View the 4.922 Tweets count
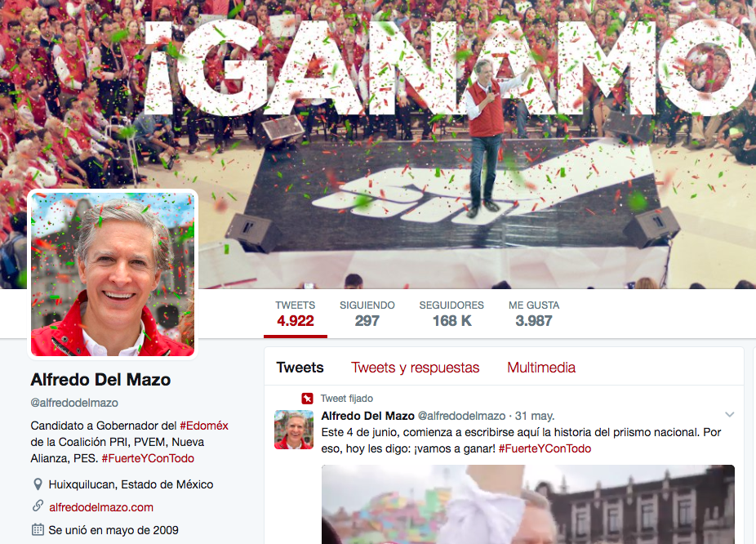The height and width of the screenshot is (544, 756). point(295,314)
